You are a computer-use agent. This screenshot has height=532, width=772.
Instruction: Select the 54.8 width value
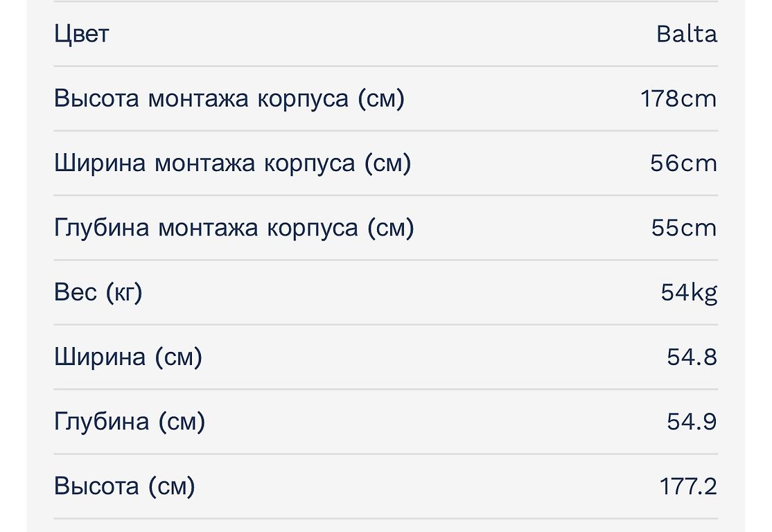point(692,357)
